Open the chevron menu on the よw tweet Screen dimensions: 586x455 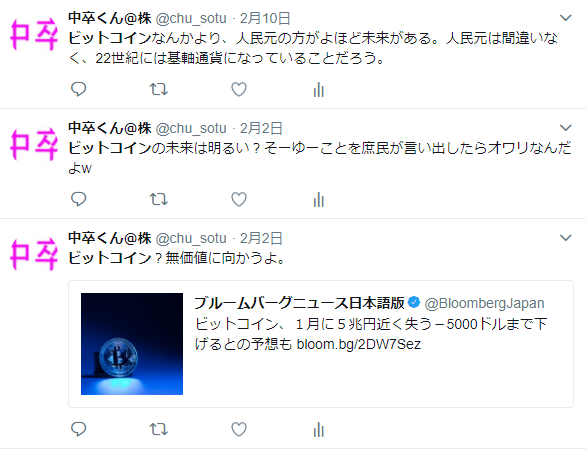(566, 127)
